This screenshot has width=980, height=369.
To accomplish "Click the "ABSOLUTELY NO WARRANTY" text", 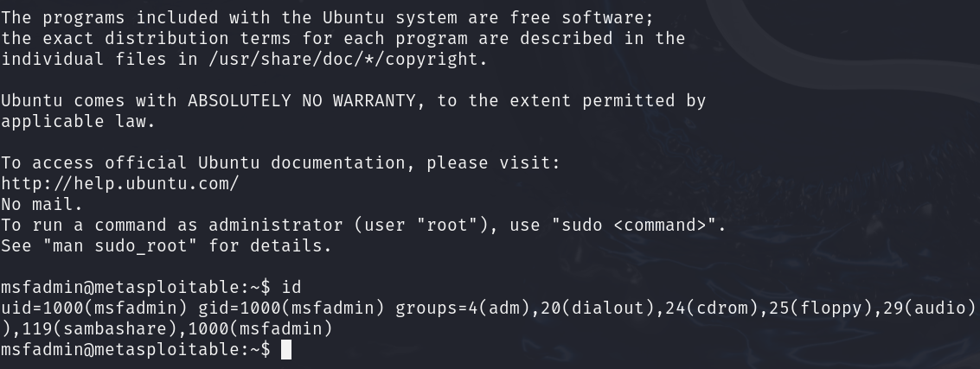I will [x=301, y=100].
